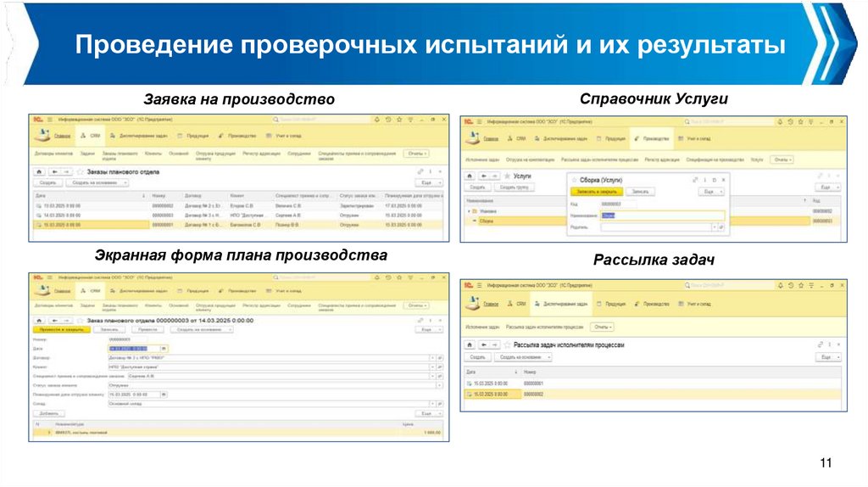Expand the Упаковка folder in Услуги tree
The image size is (868, 487).
[469, 211]
